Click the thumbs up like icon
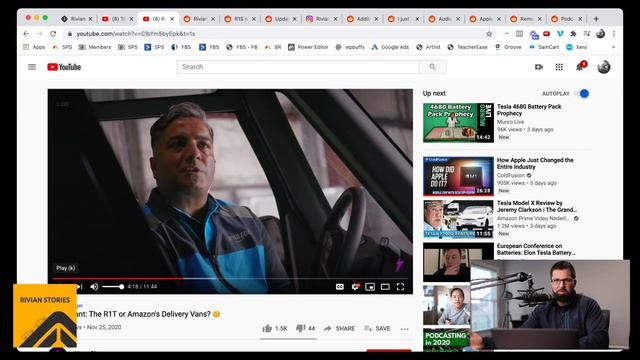640x360 pixels. pos(267,328)
